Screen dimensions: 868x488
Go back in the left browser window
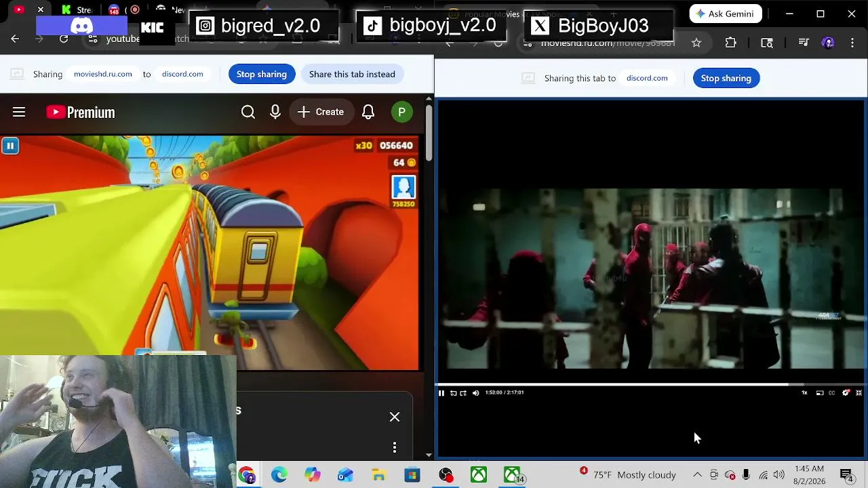pos(15,39)
